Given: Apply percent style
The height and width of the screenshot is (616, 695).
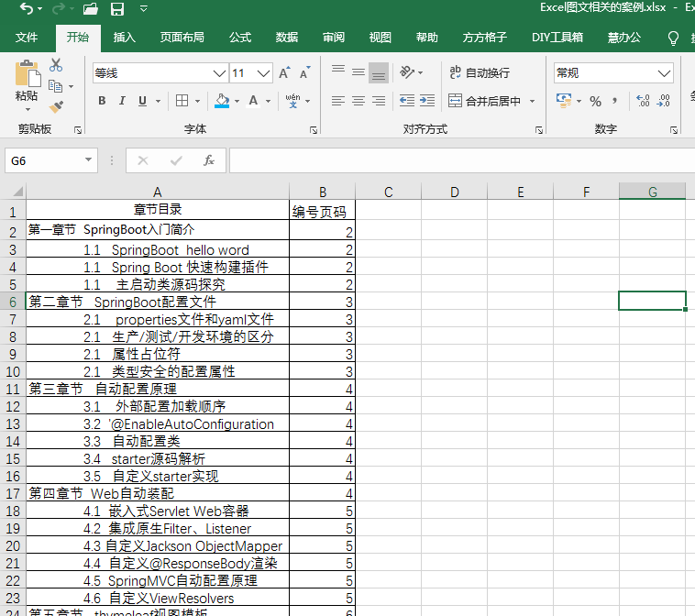Looking at the screenshot, I should tap(595, 102).
